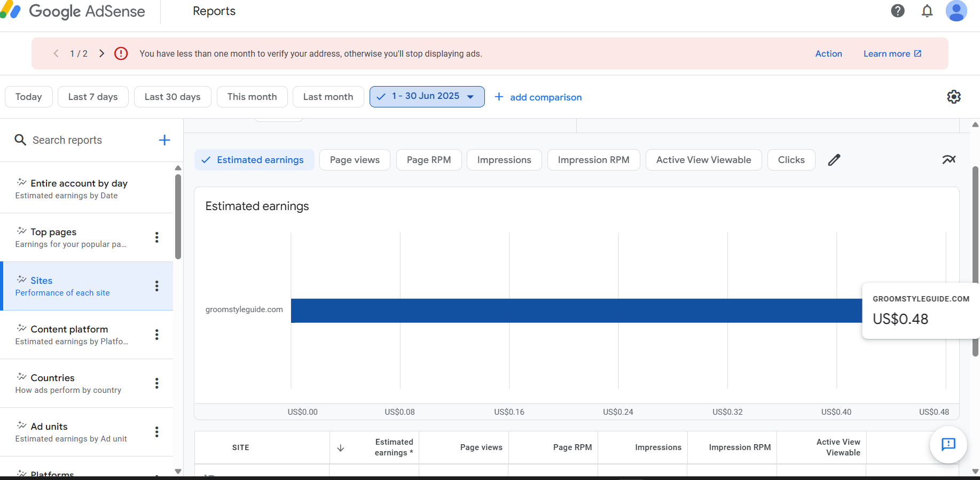Click the sidebar report list scrollbar
980x480 pixels.
[178, 216]
